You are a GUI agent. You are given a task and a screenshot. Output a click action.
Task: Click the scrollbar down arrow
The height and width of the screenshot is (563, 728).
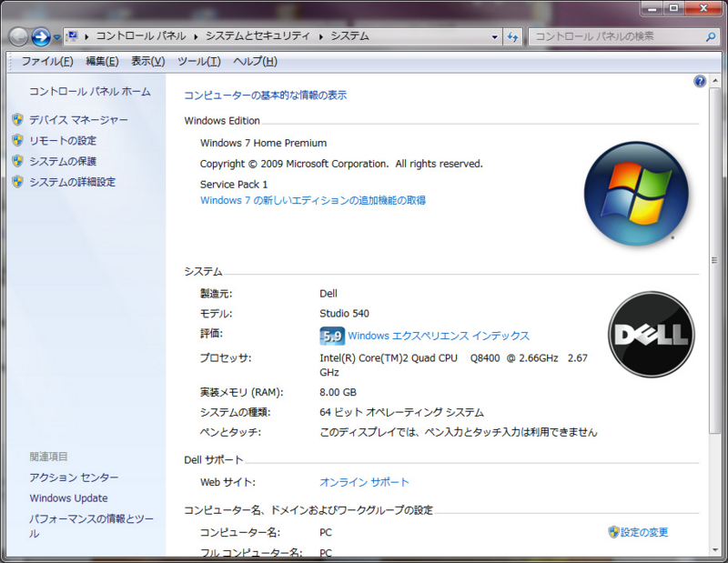click(x=715, y=550)
